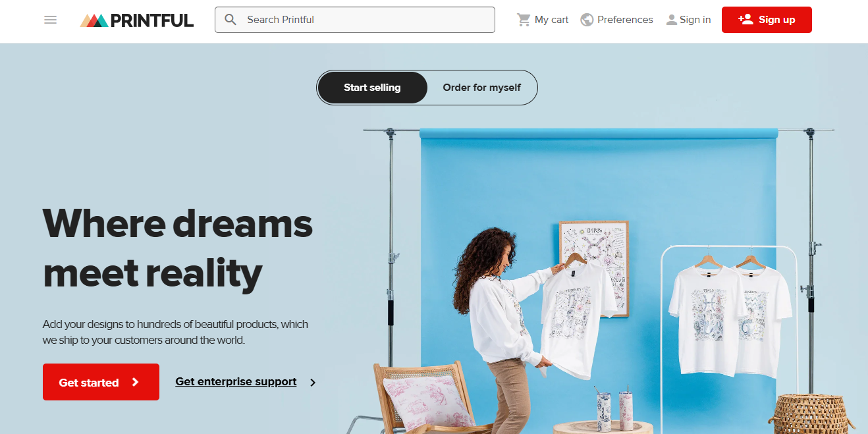The width and height of the screenshot is (868, 434).
Task: Click the Printful mountain logo
Action: tap(94, 20)
